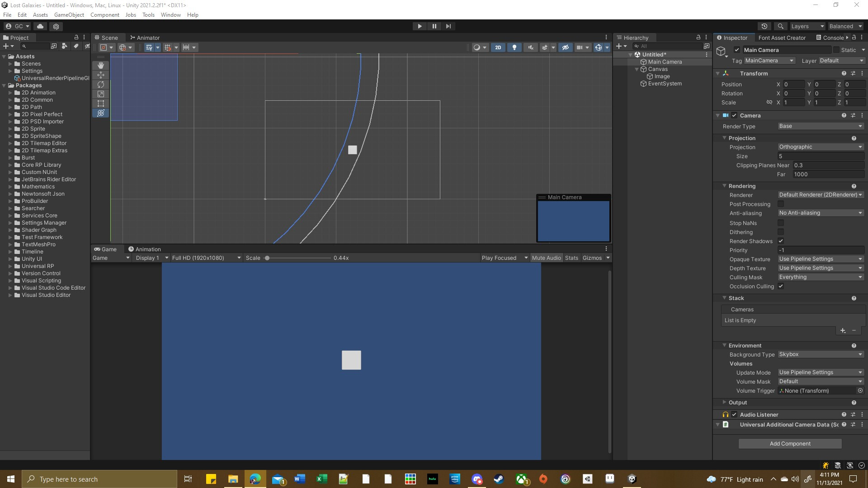The image size is (868, 488).
Task: Open Steam from the taskbar
Action: pyautogui.click(x=499, y=479)
